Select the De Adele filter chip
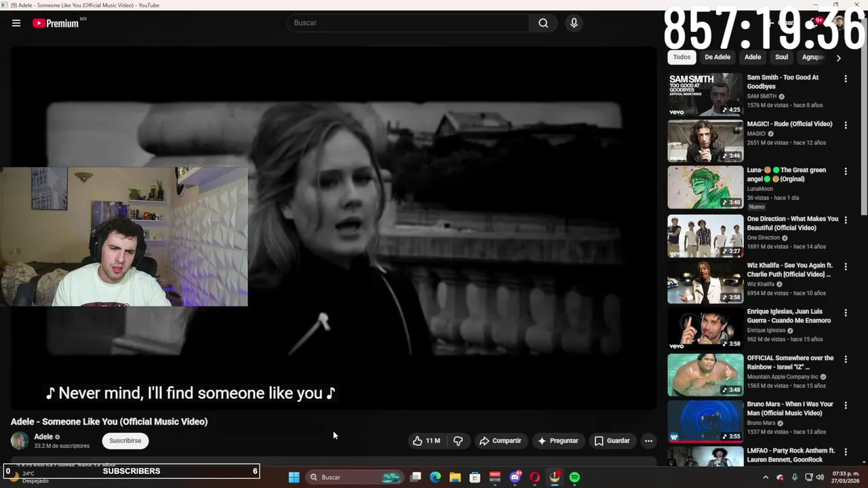The image size is (868, 488). click(717, 57)
